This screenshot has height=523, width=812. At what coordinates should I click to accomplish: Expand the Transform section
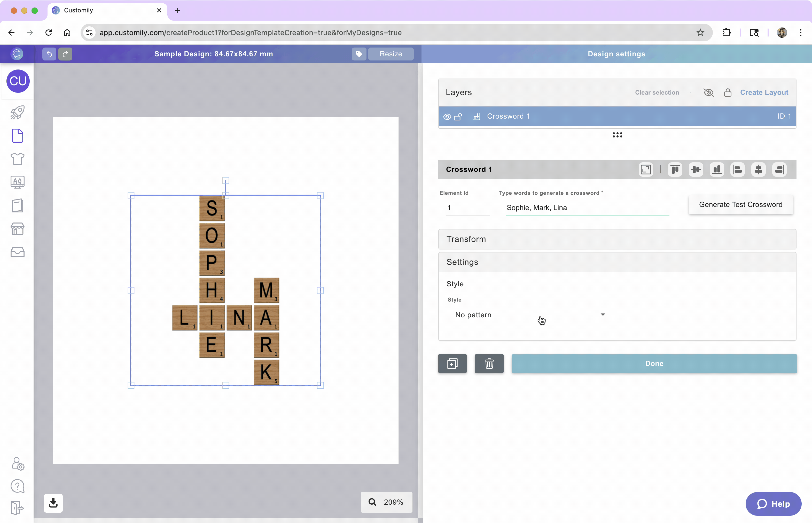617,239
